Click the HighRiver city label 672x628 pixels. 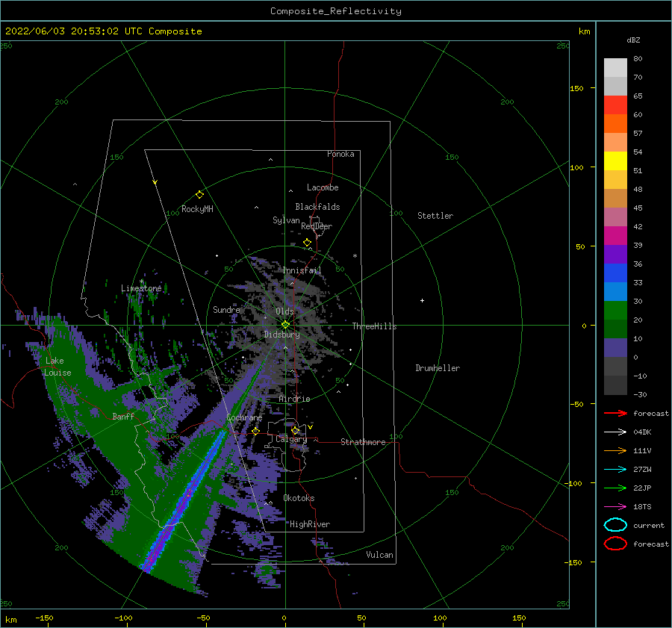pos(310,524)
